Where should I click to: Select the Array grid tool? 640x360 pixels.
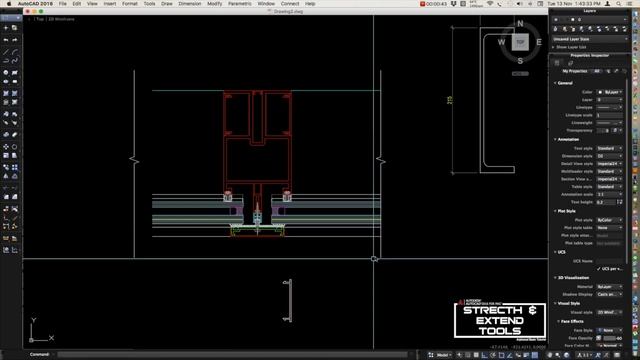point(15,167)
